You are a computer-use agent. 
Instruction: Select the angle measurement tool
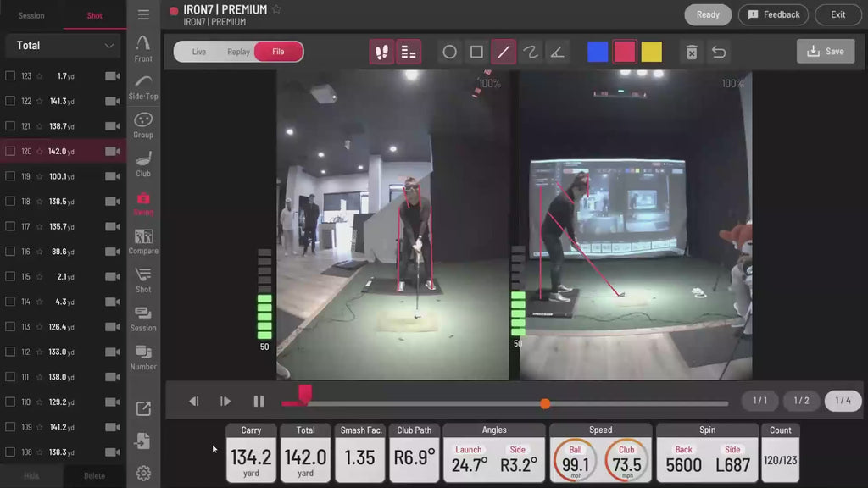click(558, 52)
